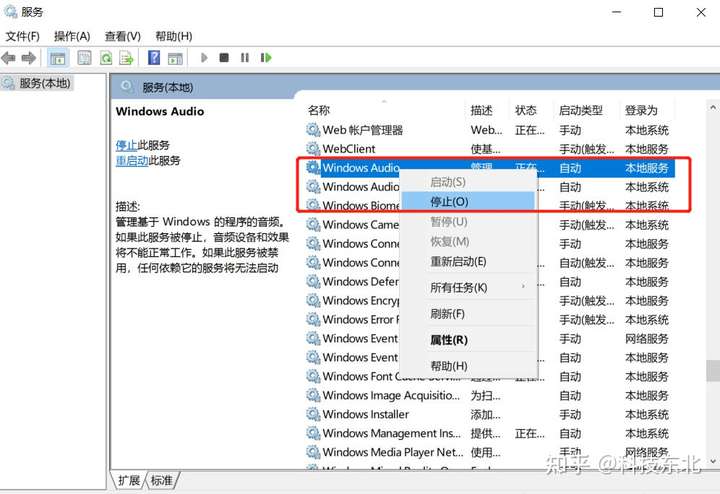
Task: Select the Web 帐户管理器 service row
Action: coord(489,130)
